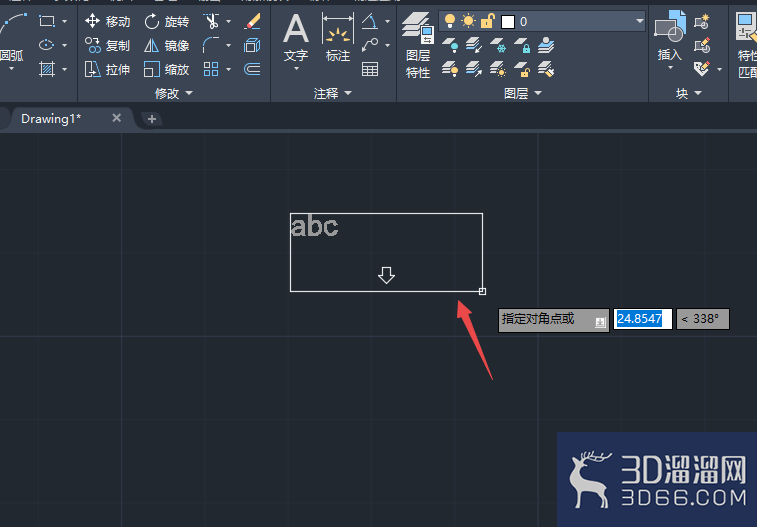The image size is (757, 527).
Task: Select the Copy (复制) tool
Action: tap(107, 45)
